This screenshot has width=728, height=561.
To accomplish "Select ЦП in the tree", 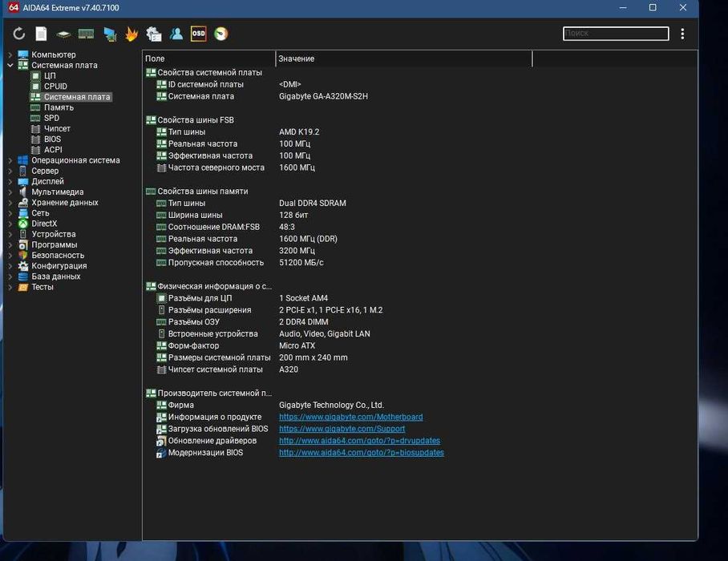I will pos(50,75).
